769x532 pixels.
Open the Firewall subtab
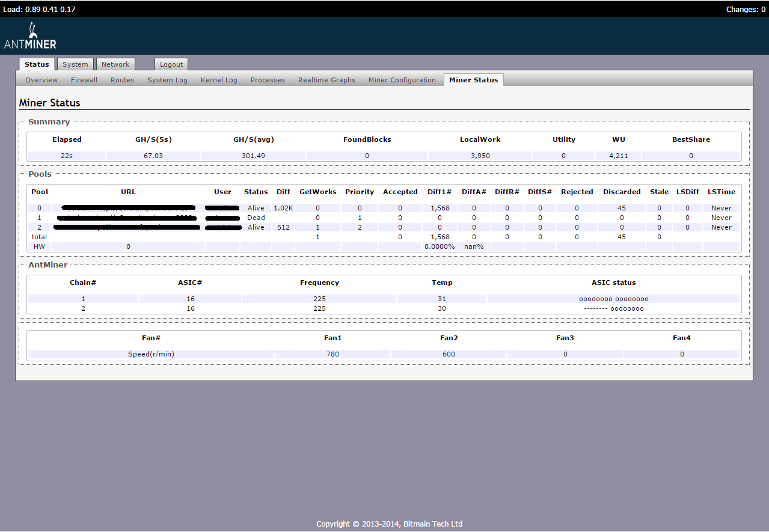tap(84, 80)
